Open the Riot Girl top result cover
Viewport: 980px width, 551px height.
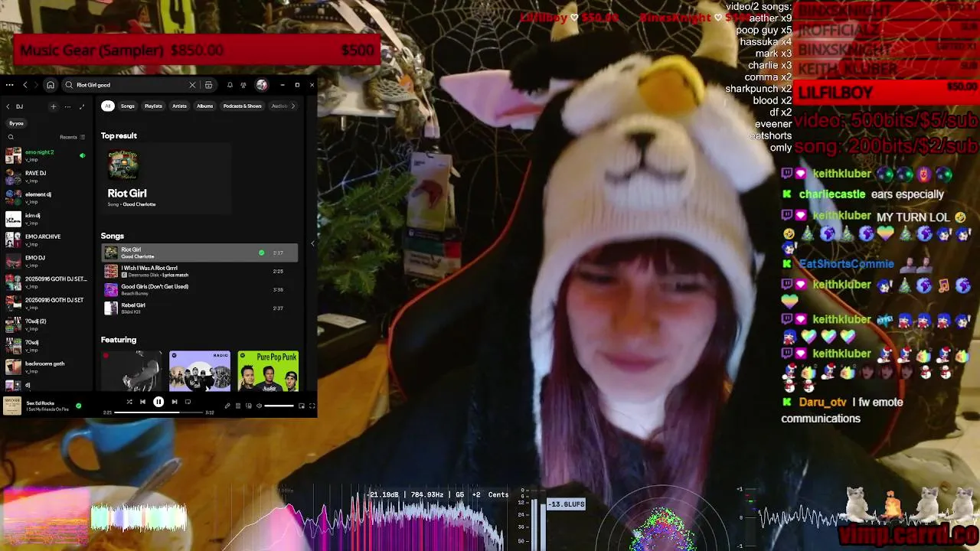[x=122, y=166]
